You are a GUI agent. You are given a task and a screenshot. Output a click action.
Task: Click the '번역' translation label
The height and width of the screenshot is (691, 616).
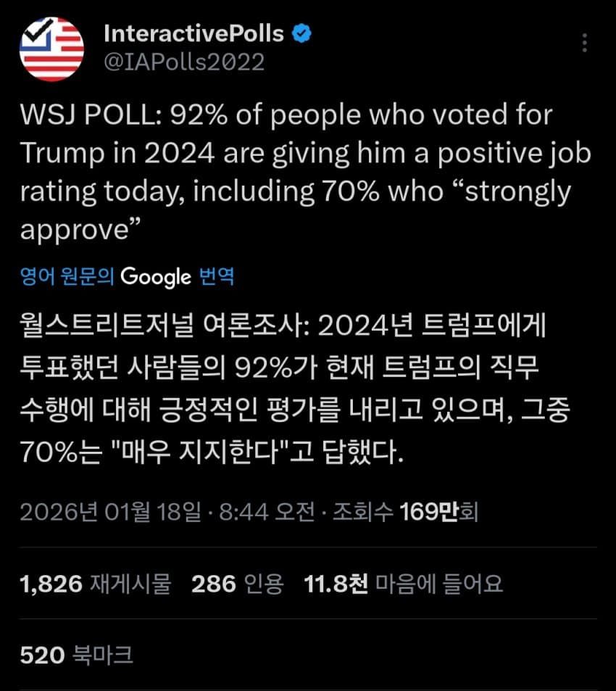[x=216, y=276]
